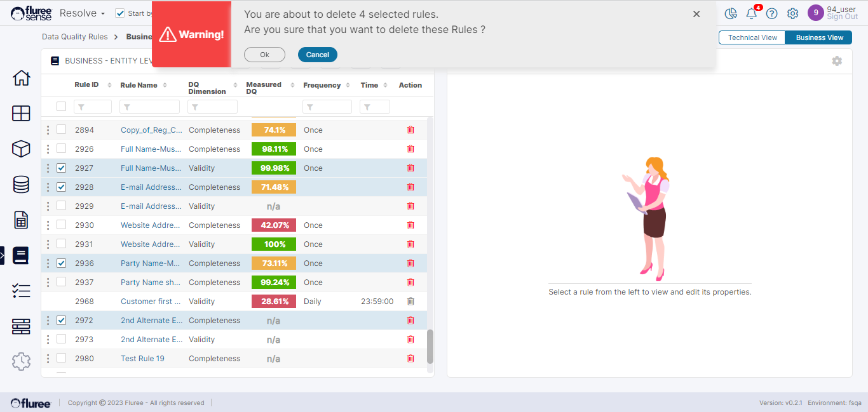Switch to the Technical View tab

[x=752, y=37]
